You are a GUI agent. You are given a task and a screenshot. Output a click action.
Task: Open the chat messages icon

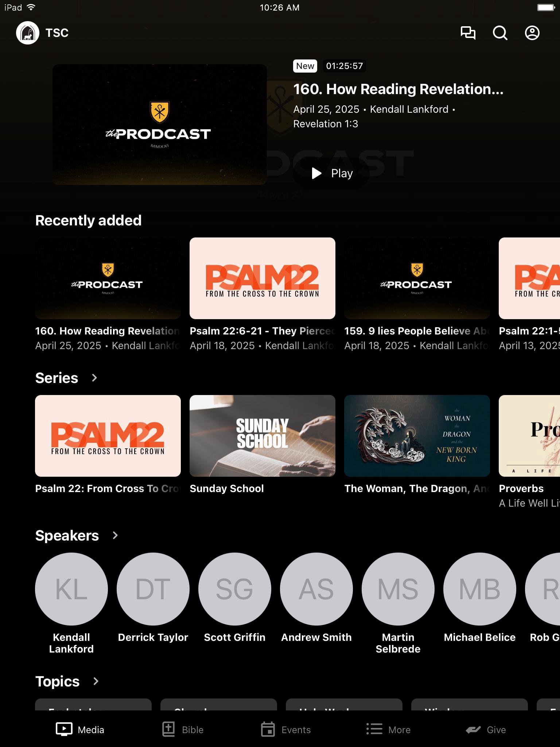click(468, 33)
